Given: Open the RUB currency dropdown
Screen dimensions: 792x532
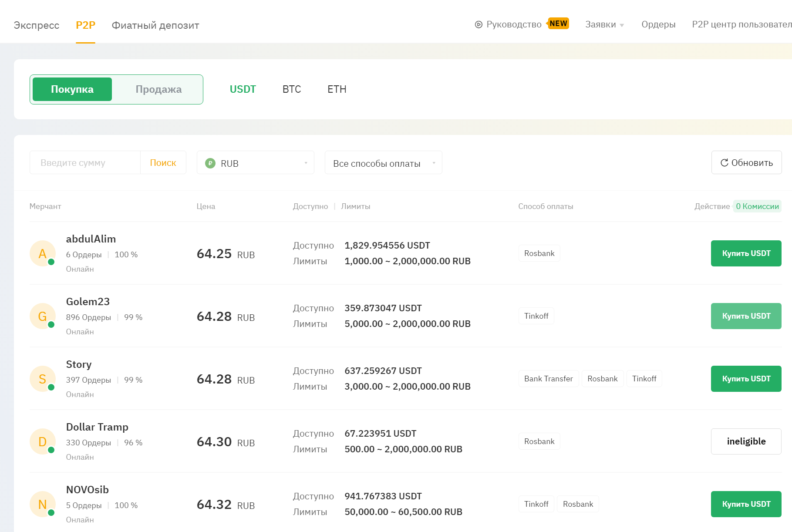Looking at the screenshot, I should coord(256,163).
